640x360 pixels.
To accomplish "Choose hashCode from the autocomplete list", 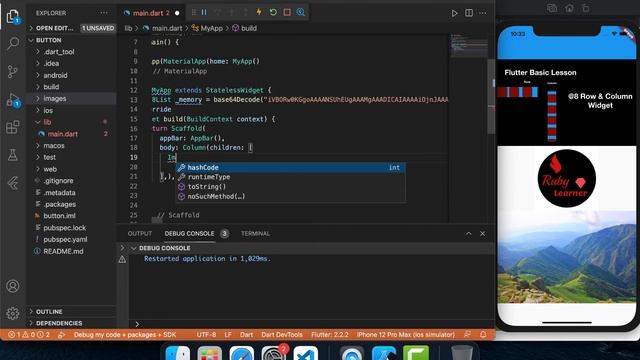I will (x=290, y=167).
